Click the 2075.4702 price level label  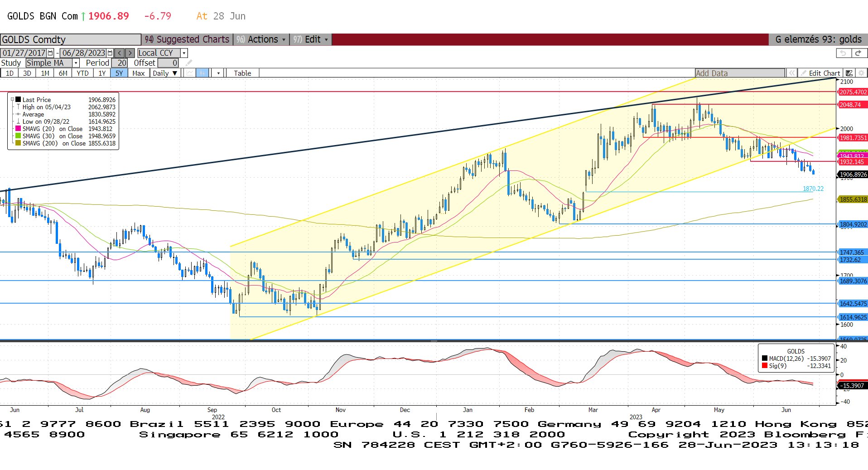pos(853,92)
